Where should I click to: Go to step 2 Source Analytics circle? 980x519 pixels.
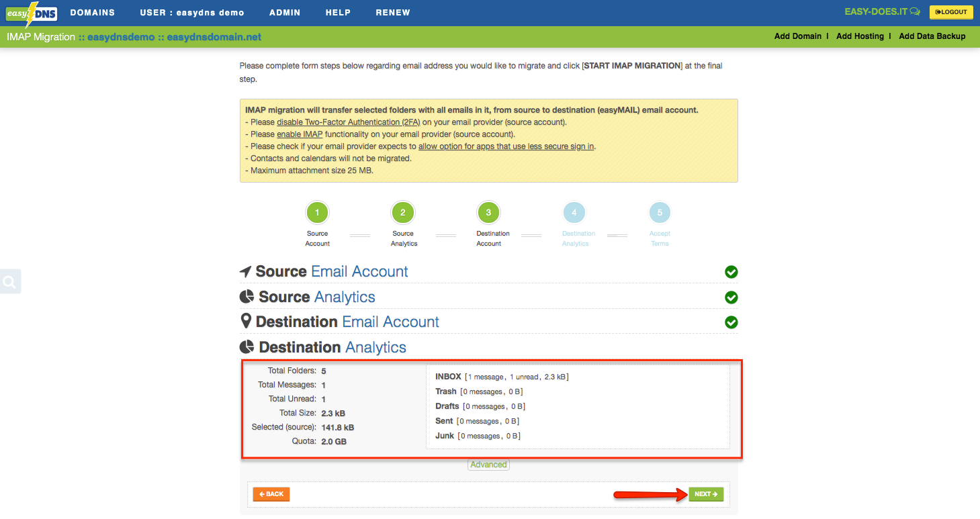point(402,213)
